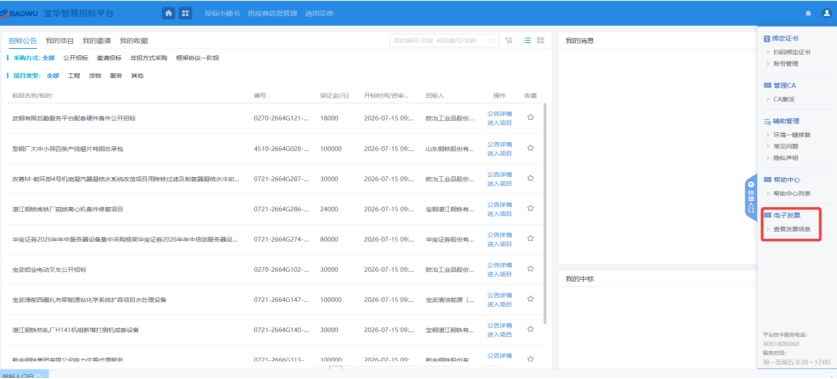Filter procurement method by 框架协议一阶段
The width and height of the screenshot is (837, 379).
(x=198, y=58)
